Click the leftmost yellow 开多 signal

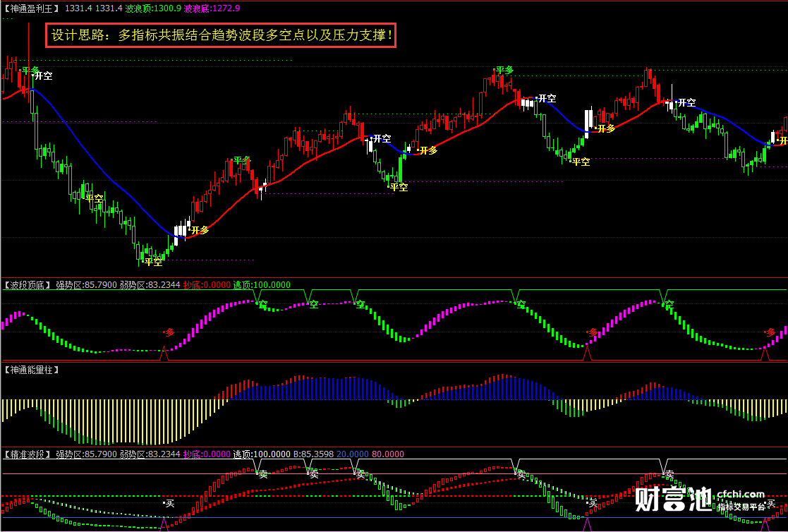pos(200,230)
